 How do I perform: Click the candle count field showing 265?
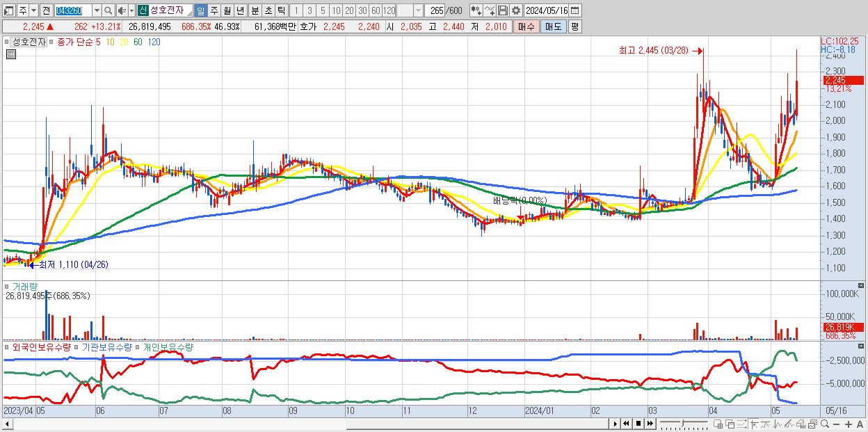(x=435, y=11)
